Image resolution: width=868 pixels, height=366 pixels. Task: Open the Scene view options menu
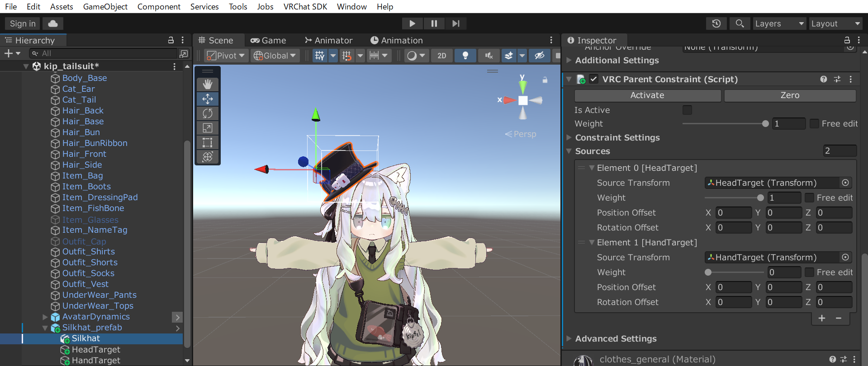pyautogui.click(x=551, y=40)
